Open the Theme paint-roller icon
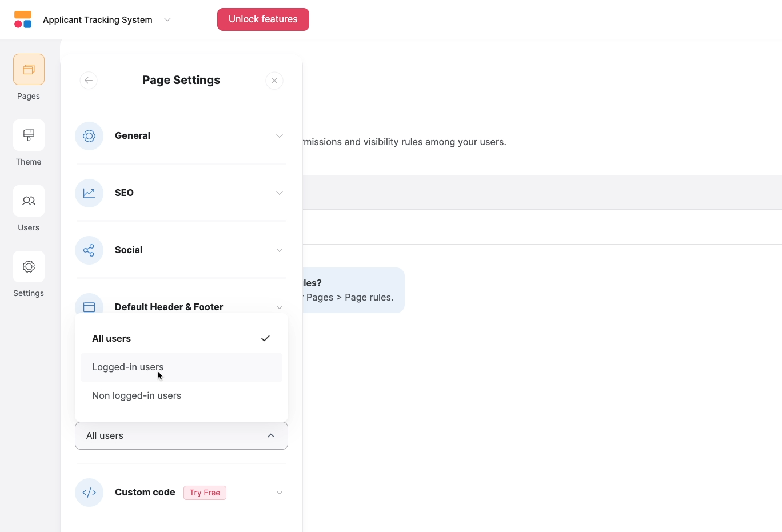Screen dimensions: 782x532 point(29,135)
